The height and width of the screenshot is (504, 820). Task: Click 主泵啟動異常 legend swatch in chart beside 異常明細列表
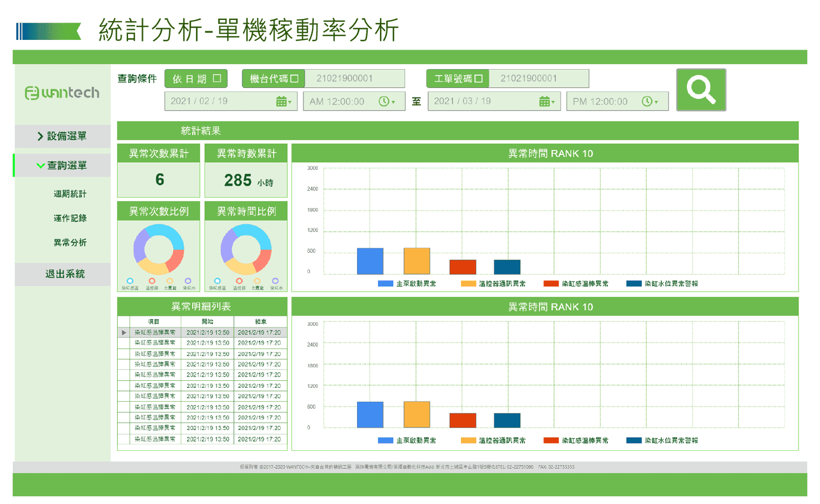click(x=385, y=441)
